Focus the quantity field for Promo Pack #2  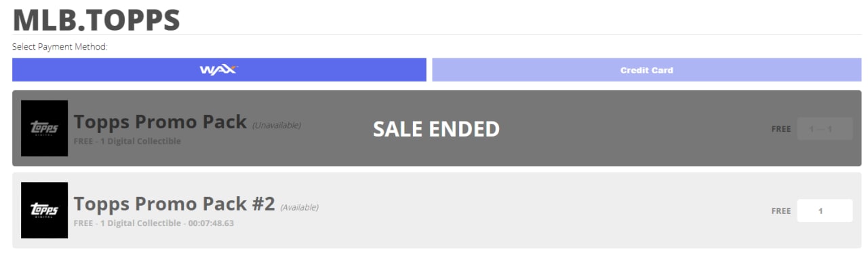pos(824,211)
